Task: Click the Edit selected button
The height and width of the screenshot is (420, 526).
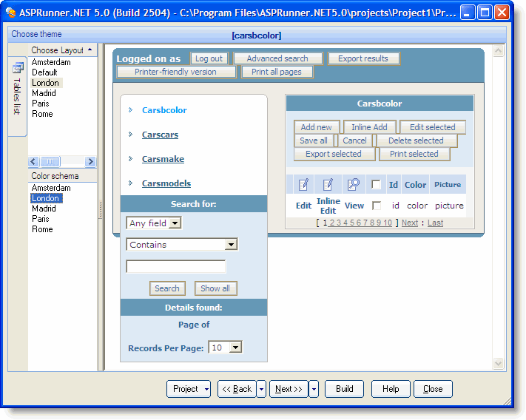Action: click(432, 127)
